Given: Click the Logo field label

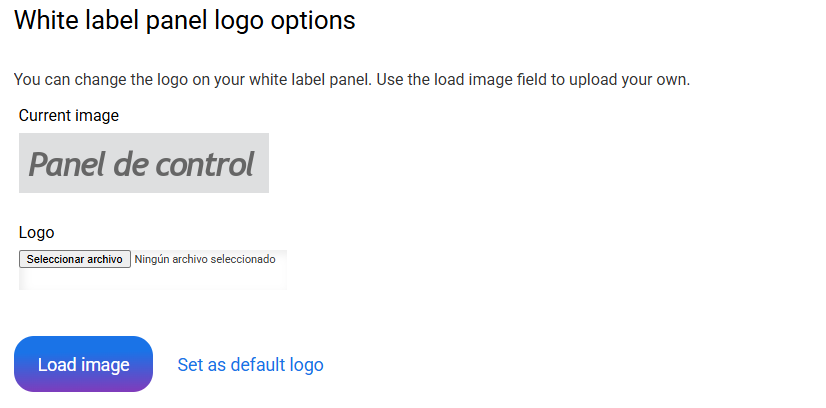Looking at the screenshot, I should [x=36, y=233].
